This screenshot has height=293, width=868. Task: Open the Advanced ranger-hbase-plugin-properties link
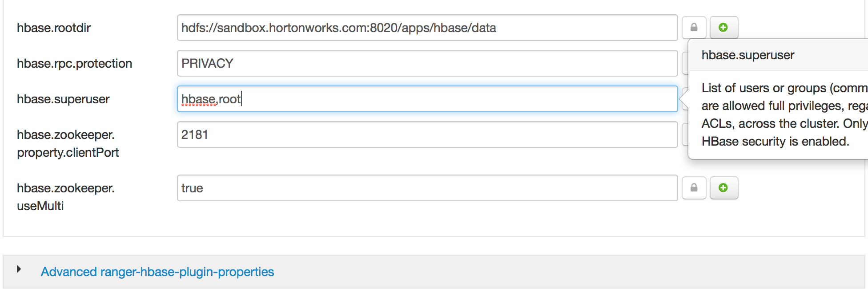click(157, 272)
